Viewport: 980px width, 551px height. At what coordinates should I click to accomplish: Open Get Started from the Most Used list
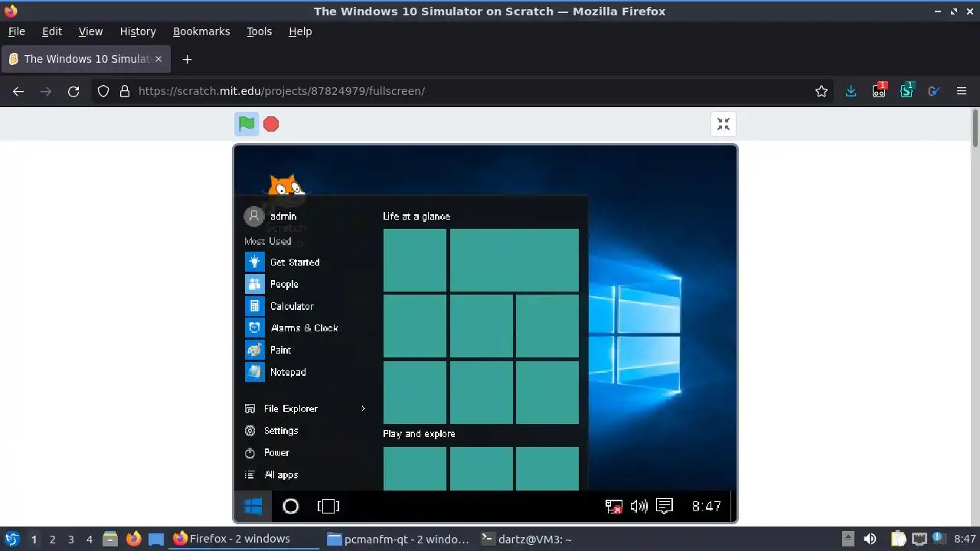294,262
